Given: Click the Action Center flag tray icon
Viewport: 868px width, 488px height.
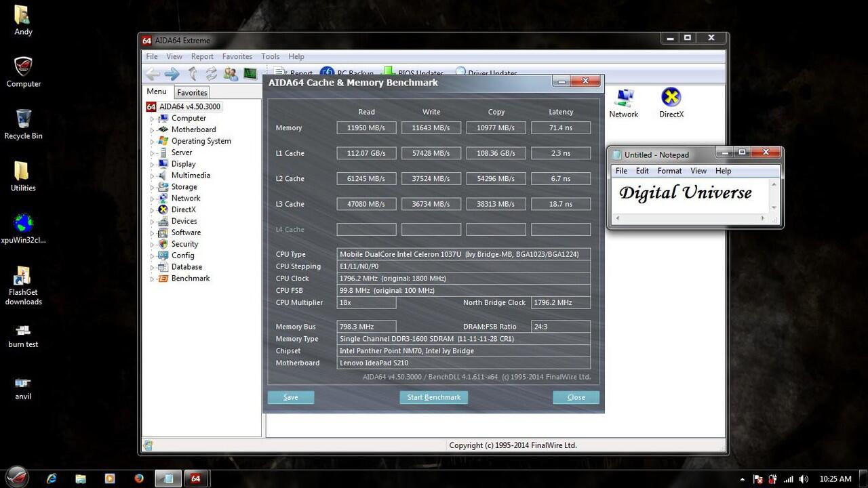Looking at the screenshot, I should click(758, 479).
